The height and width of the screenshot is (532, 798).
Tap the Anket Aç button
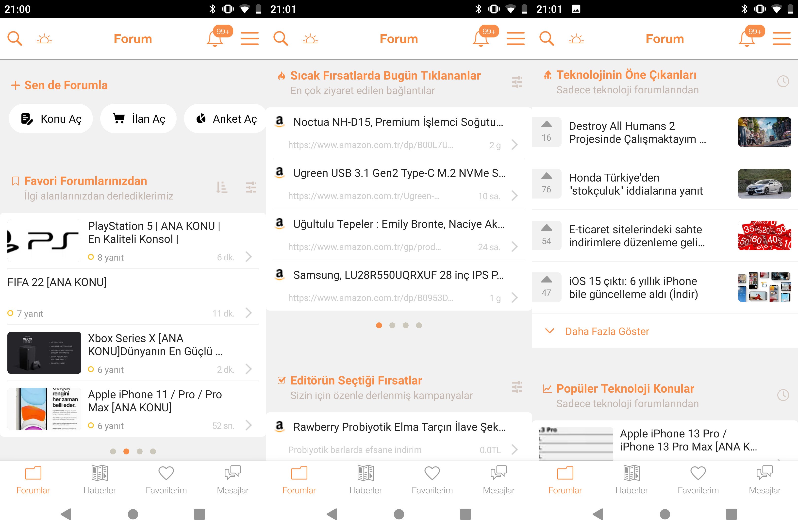[x=225, y=119]
